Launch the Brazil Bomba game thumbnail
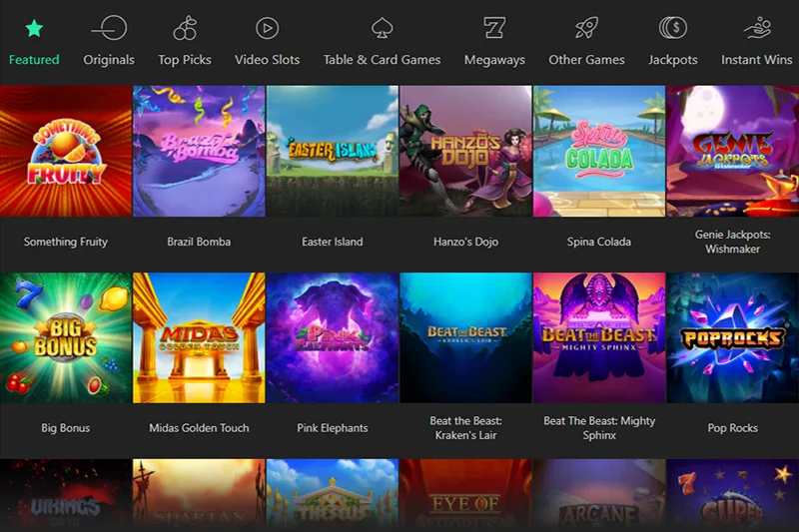799x532 pixels. 199,151
